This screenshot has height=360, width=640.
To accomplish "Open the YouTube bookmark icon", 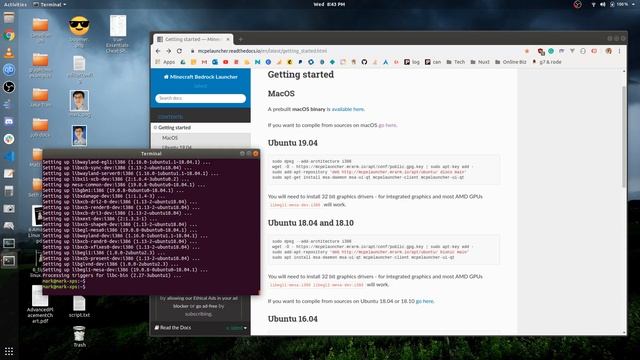I will point(225,62).
